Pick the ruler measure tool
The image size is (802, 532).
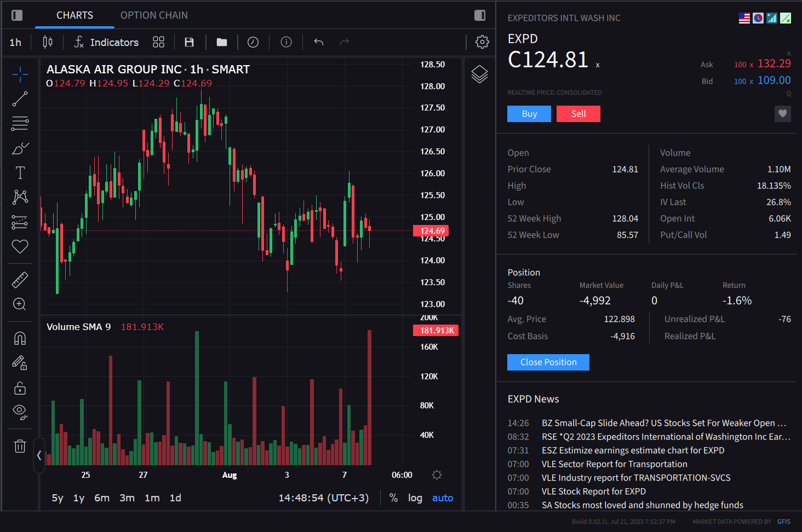[x=20, y=280]
